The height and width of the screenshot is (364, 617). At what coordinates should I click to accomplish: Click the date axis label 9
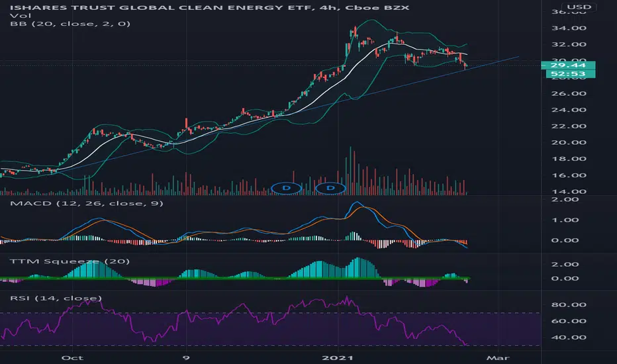[x=186, y=357]
